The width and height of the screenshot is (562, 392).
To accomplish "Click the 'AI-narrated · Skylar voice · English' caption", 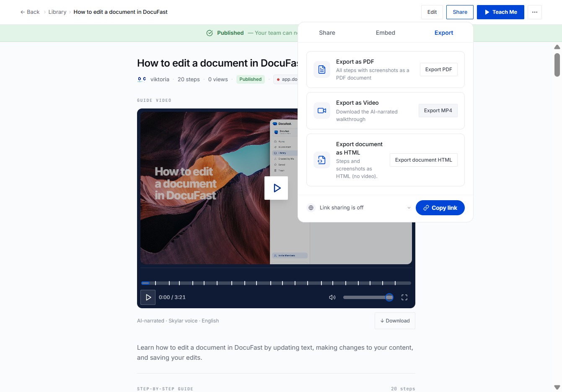I will tap(178, 321).
